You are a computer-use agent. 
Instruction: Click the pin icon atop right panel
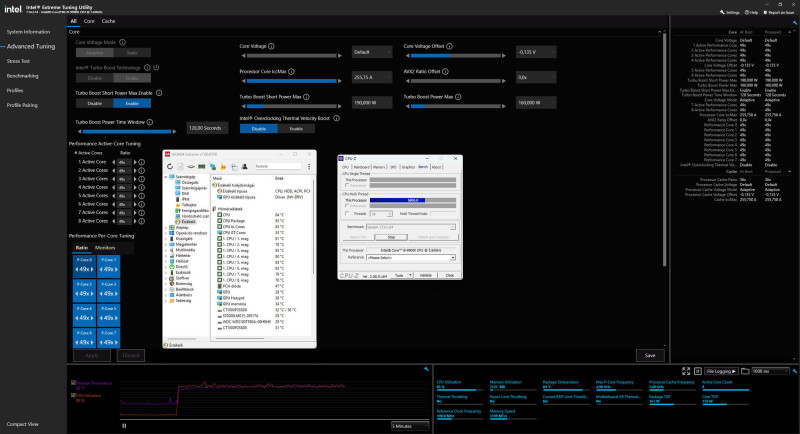pyautogui.click(x=794, y=22)
